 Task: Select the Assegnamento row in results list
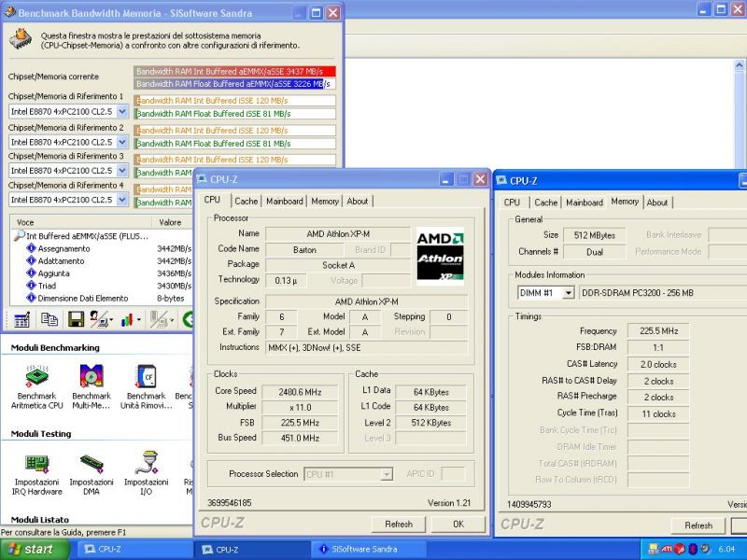click(101, 248)
